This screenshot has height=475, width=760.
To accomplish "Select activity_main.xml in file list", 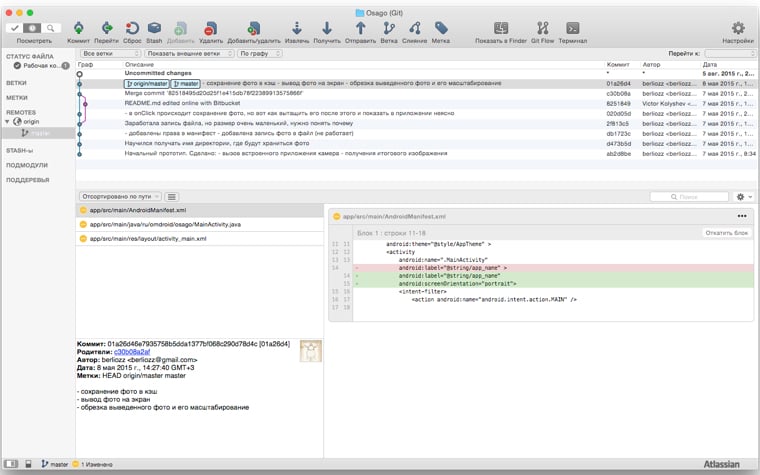I will (199, 238).
